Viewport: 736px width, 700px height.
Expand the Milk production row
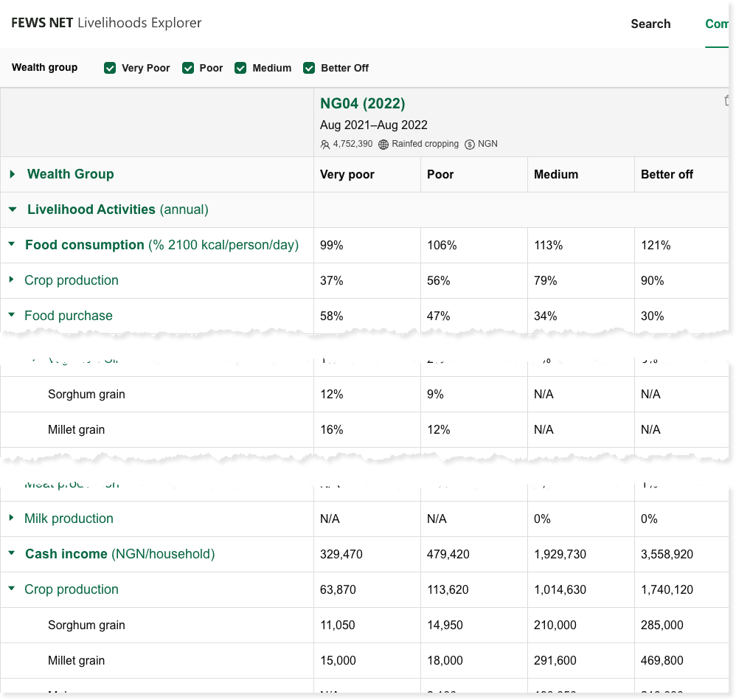12,518
